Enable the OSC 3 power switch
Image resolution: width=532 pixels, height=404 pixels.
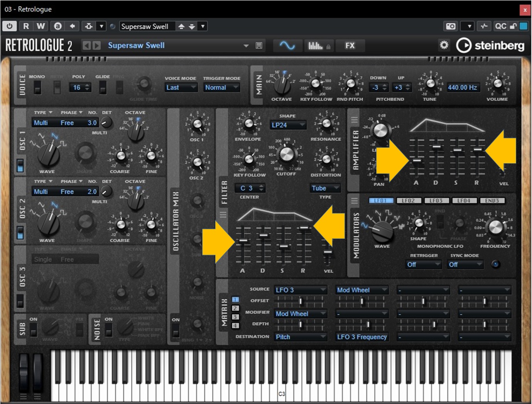(20, 301)
